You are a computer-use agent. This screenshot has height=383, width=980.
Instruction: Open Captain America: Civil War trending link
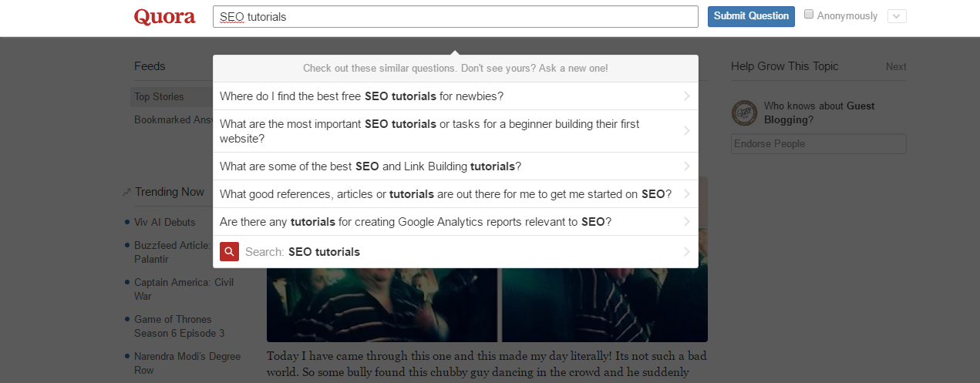[x=184, y=289]
